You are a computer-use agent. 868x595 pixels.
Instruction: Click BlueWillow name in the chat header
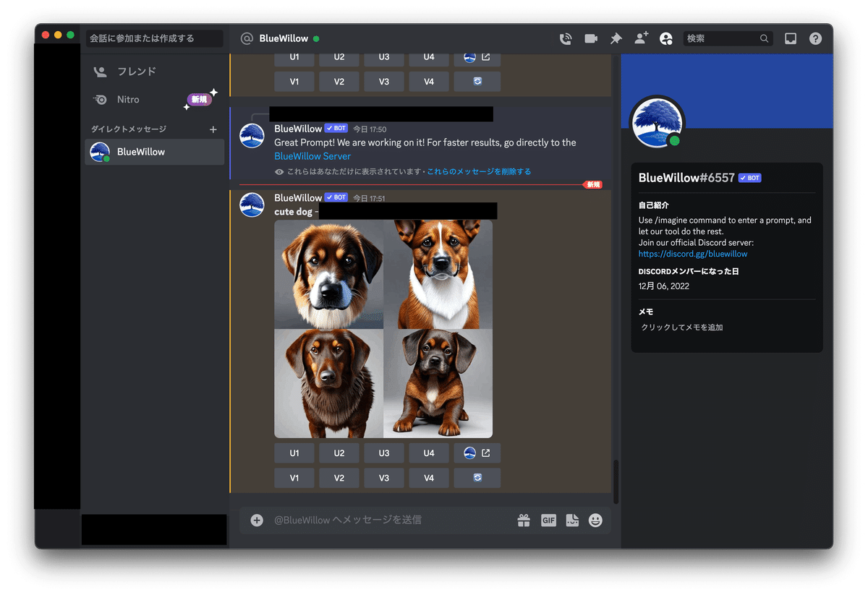(284, 38)
